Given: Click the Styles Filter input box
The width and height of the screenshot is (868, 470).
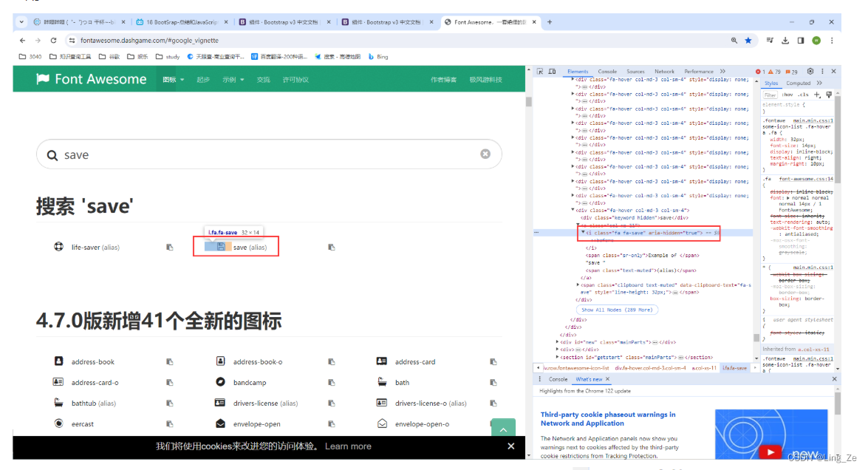Looking at the screenshot, I should pyautogui.click(x=770, y=95).
